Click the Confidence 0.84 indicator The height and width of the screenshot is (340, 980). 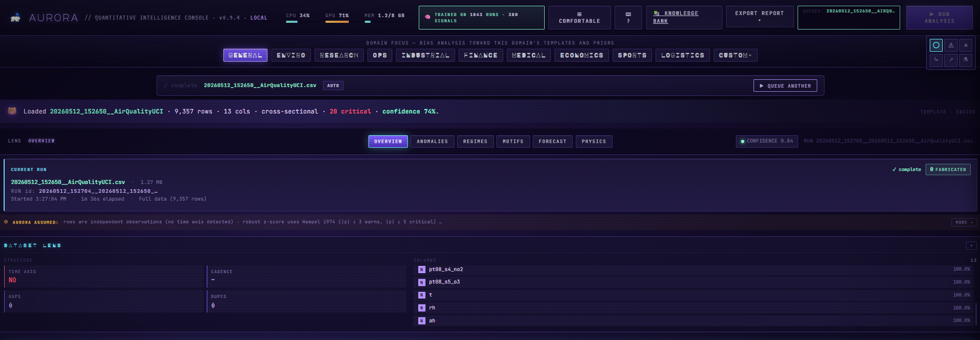pyautogui.click(x=766, y=141)
